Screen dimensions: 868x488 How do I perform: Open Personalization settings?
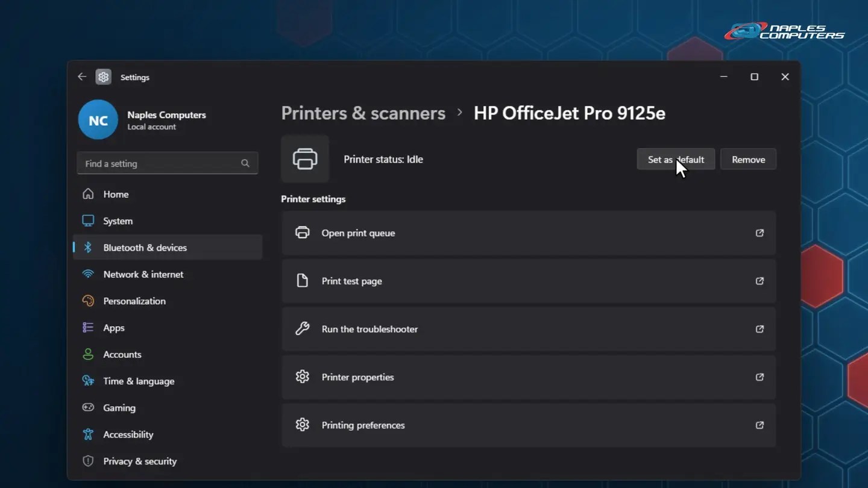pyautogui.click(x=168, y=301)
